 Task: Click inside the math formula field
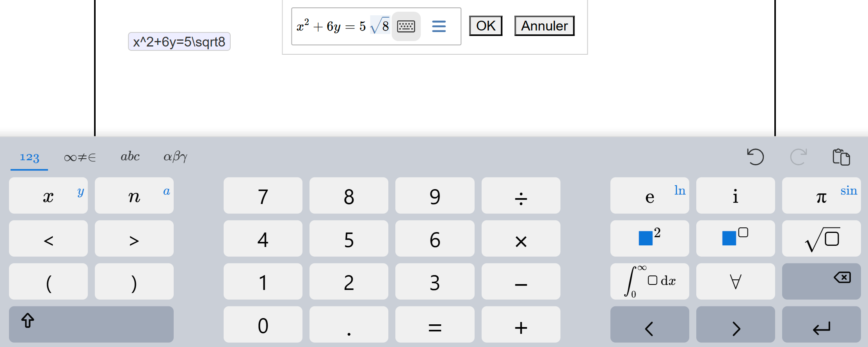click(340, 27)
